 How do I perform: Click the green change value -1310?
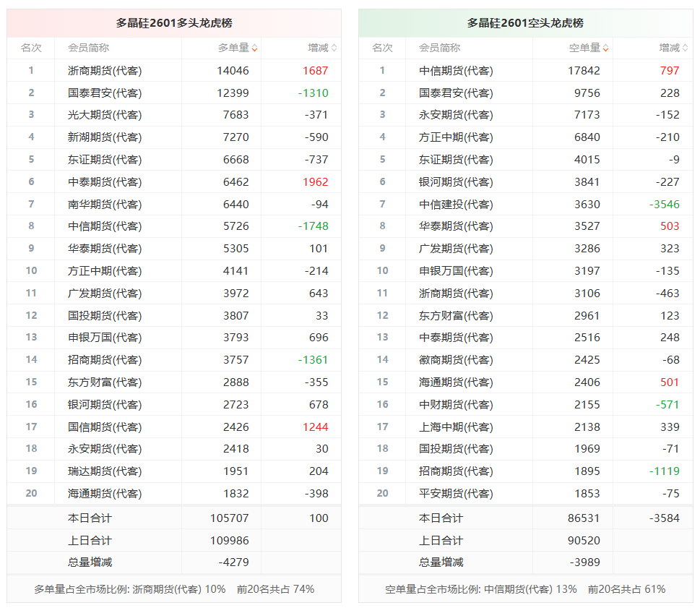point(313,93)
